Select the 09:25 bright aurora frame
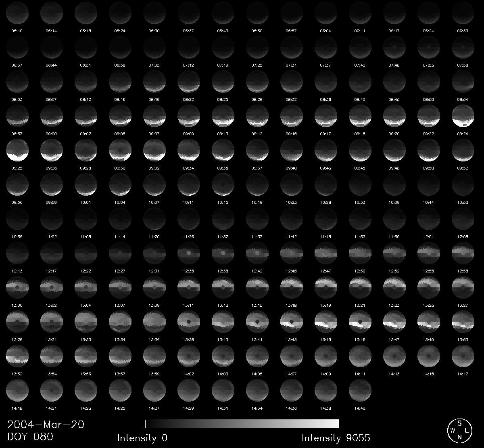Image resolution: width=484 pixels, height=448 pixels. pos(17,150)
